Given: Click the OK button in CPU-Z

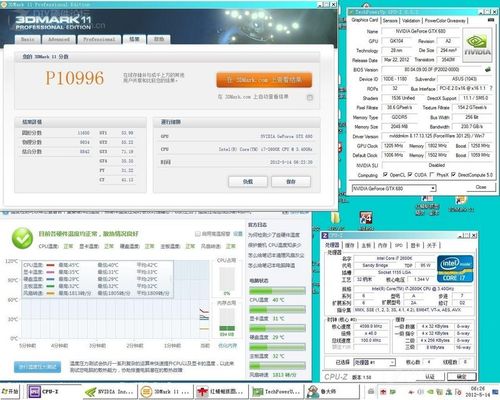Looking at the screenshot, I should coord(461,377).
